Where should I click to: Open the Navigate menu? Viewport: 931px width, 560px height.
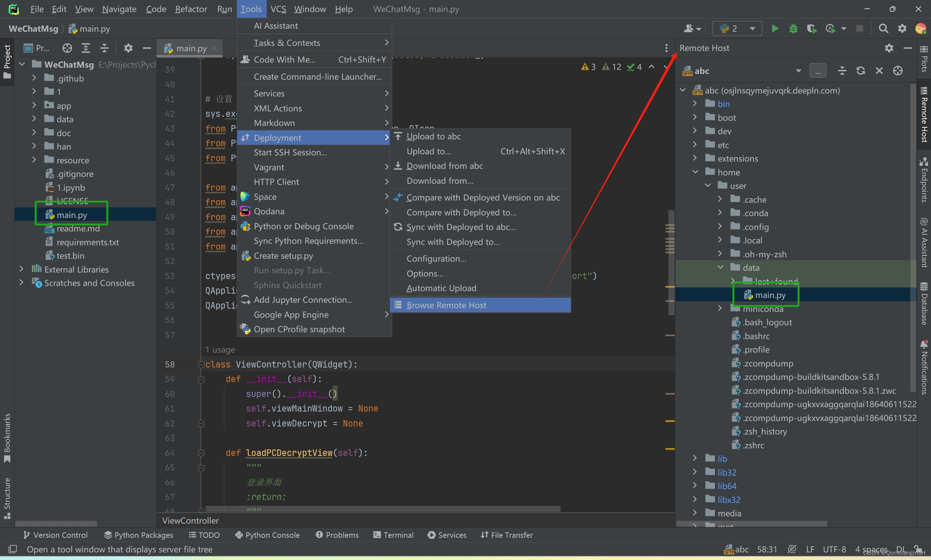coord(119,9)
